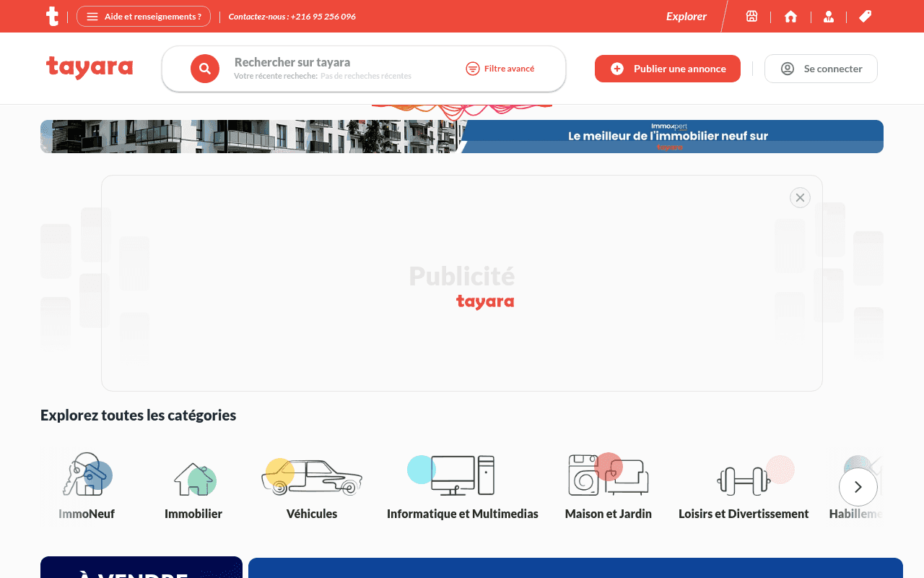Click the house icon in the red header
The height and width of the screenshot is (578, 924).
click(x=790, y=16)
